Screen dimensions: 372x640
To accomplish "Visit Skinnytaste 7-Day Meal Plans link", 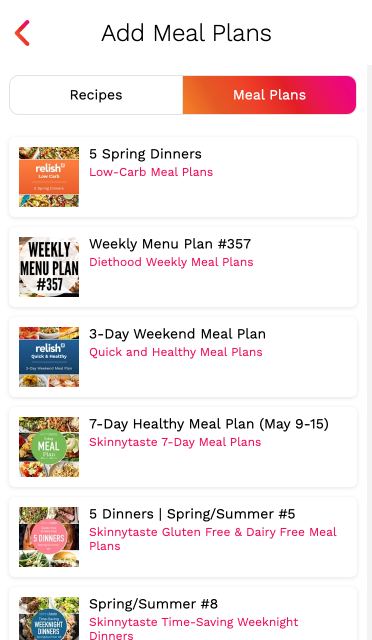I will click(x=175, y=442).
